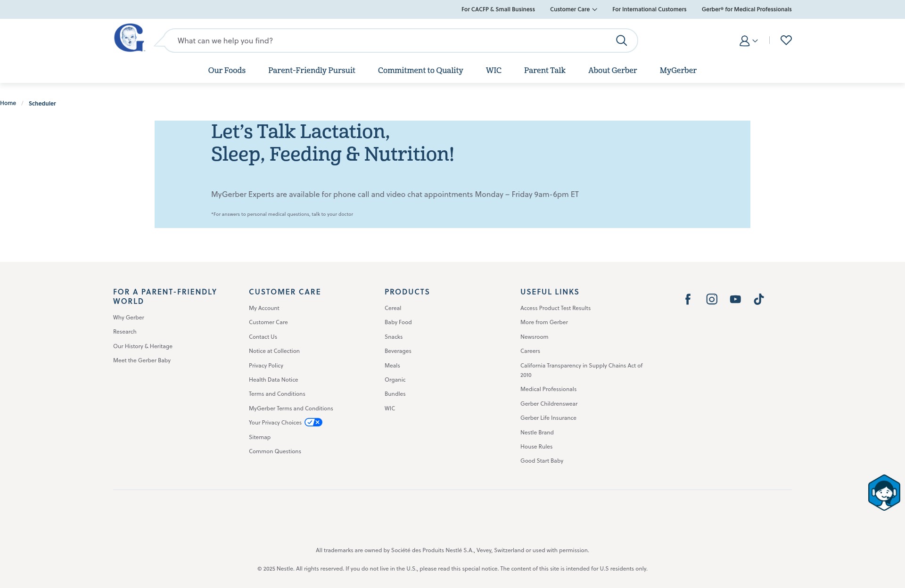Viewport: 905px width, 588px height.
Task: Open Good Start Baby link
Action: click(x=542, y=461)
